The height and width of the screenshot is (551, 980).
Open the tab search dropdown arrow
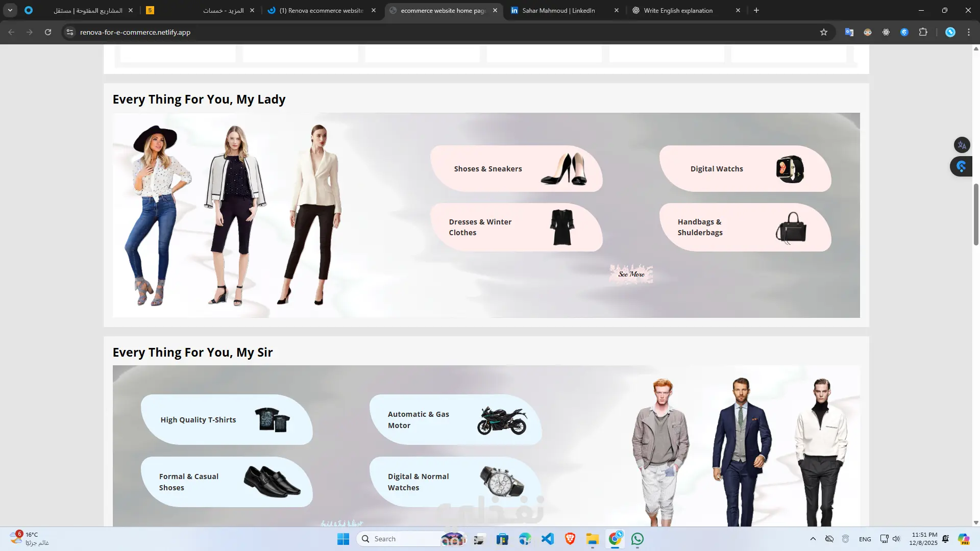[x=10, y=10]
